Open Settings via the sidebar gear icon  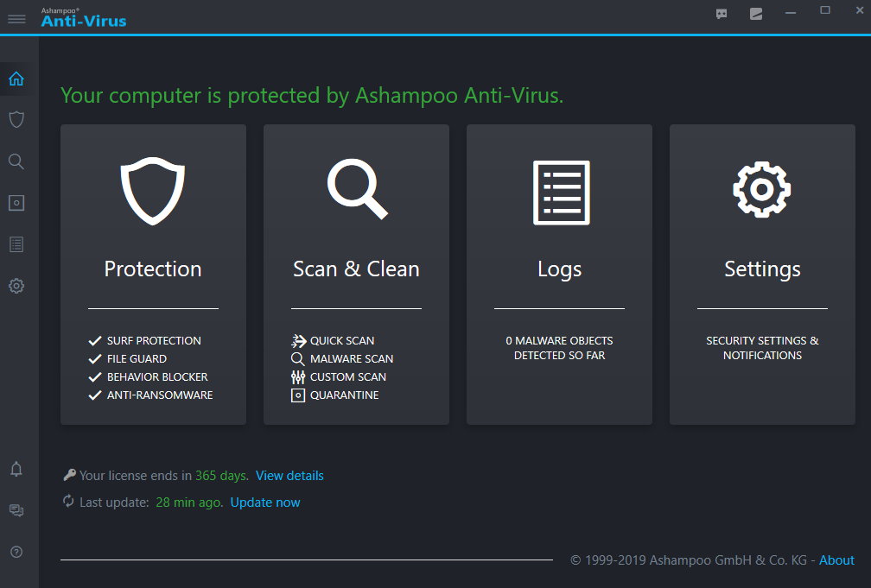click(16, 285)
